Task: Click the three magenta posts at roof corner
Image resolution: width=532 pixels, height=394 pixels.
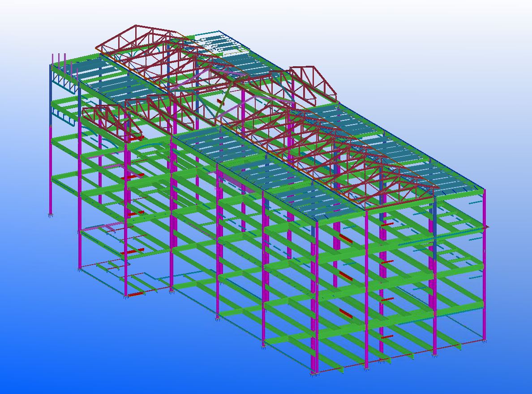Action: [59, 60]
